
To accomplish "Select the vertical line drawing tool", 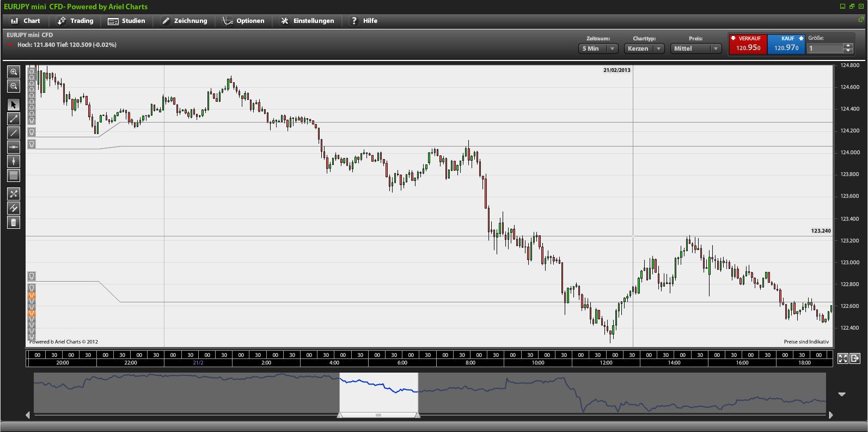I will tap(14, 161).
